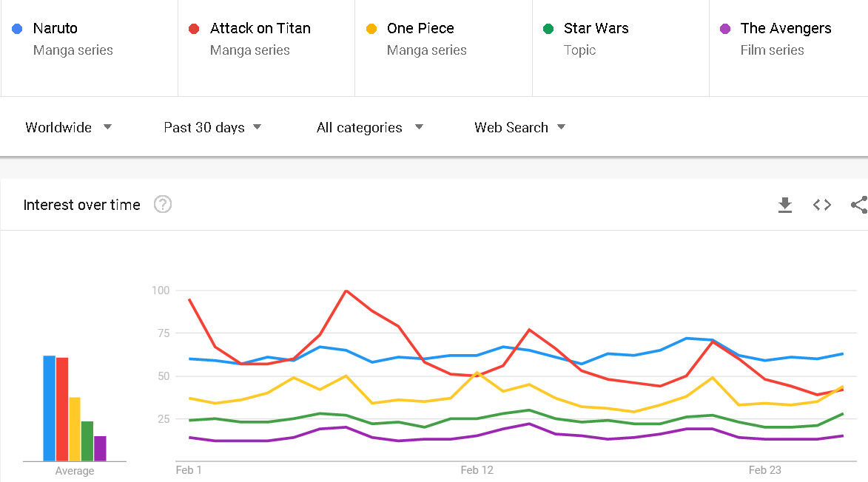
Task: Open the Web Search type dropdown
Action: click(x=519, y=127)
